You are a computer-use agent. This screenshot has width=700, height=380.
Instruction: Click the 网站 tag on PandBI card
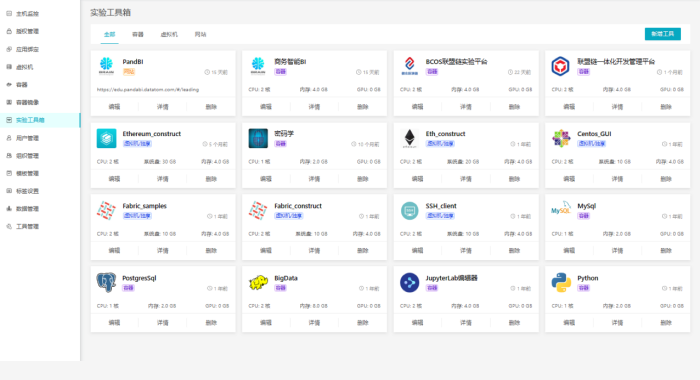[x=129, y=71]
